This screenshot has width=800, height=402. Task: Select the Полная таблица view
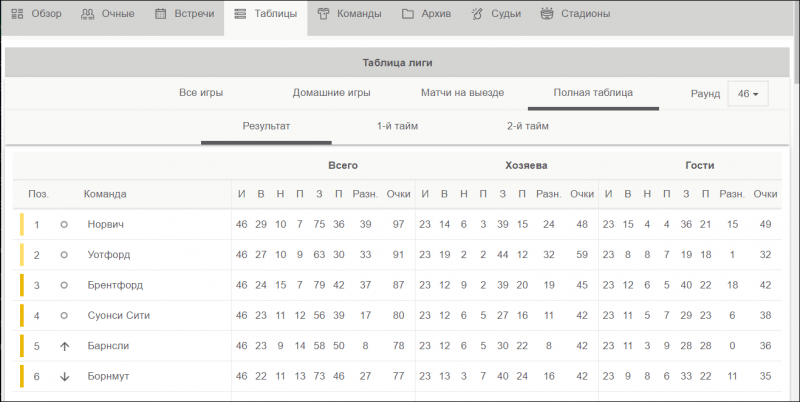593,93
